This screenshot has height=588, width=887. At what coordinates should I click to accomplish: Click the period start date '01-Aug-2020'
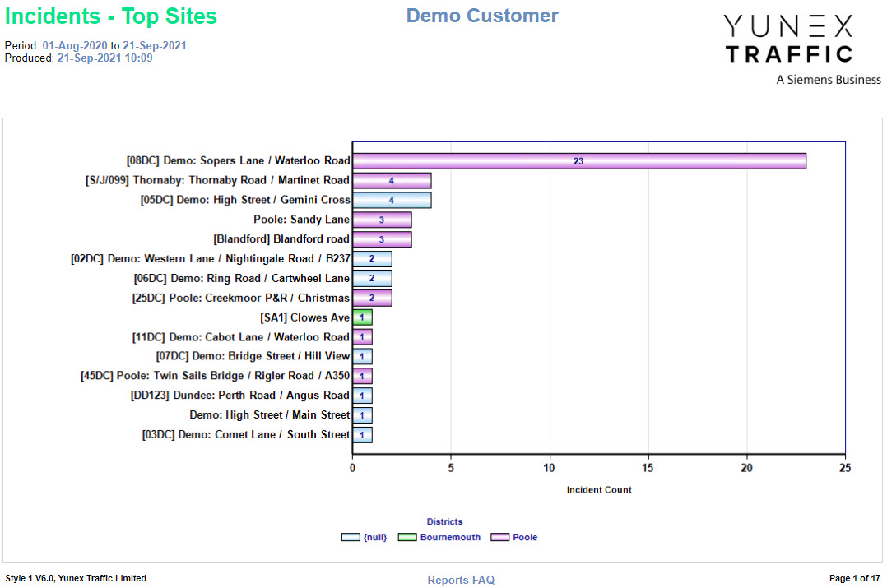tap(75, 46)
